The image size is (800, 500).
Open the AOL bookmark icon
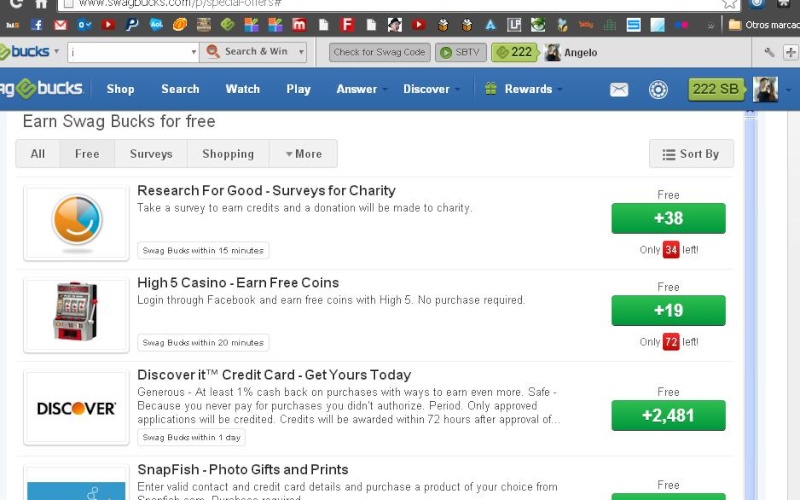[x=156, y=24]
